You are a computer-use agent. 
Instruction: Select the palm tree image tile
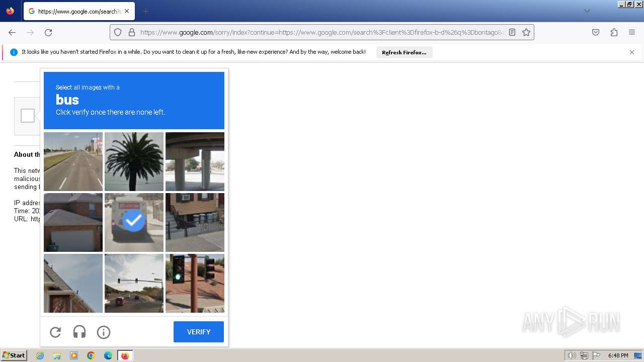click(134, 161)
